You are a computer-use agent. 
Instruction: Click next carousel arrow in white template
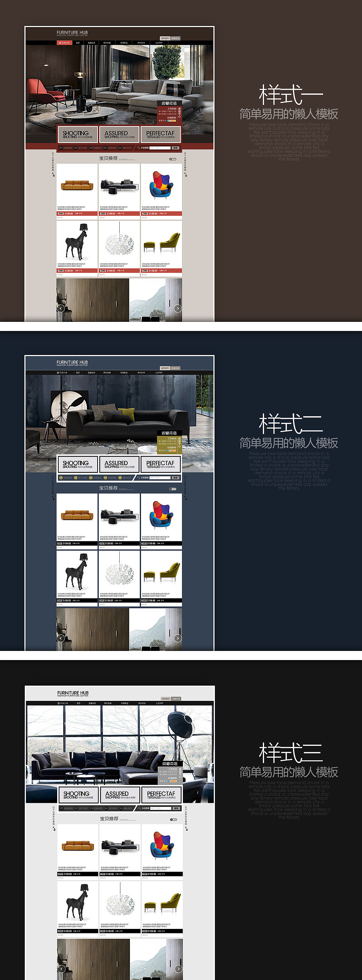tap(179, 969)
